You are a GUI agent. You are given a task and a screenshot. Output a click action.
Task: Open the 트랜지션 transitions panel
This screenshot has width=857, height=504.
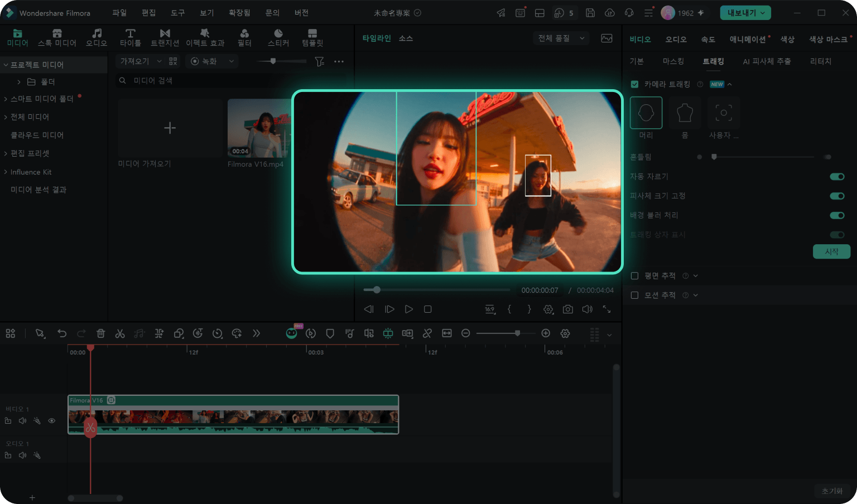(x=165, y=38)
